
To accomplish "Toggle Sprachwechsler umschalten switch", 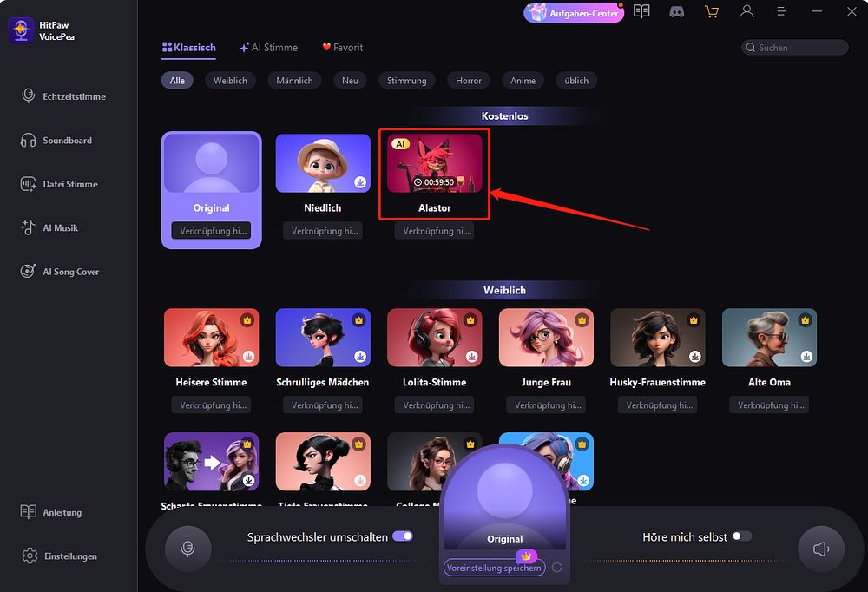I will pos(403,536).
